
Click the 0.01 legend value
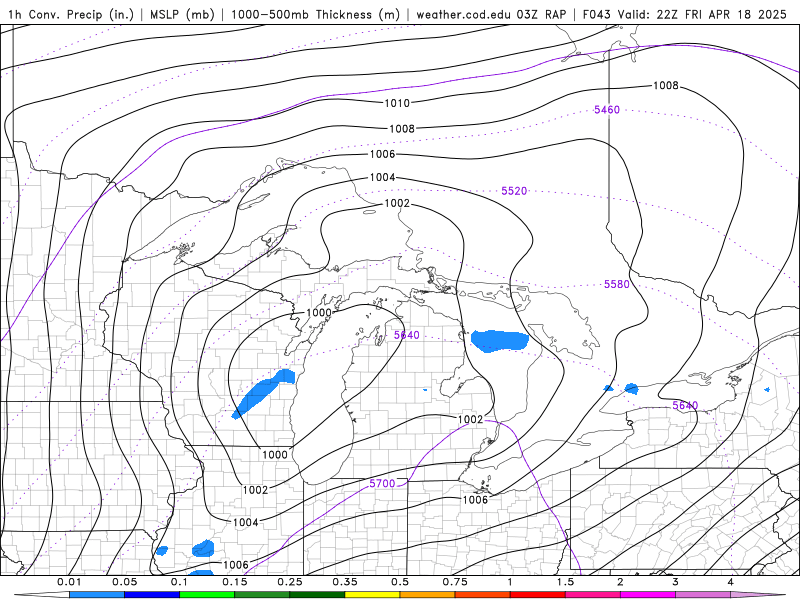pyautogui.click(x=69, y=582)
